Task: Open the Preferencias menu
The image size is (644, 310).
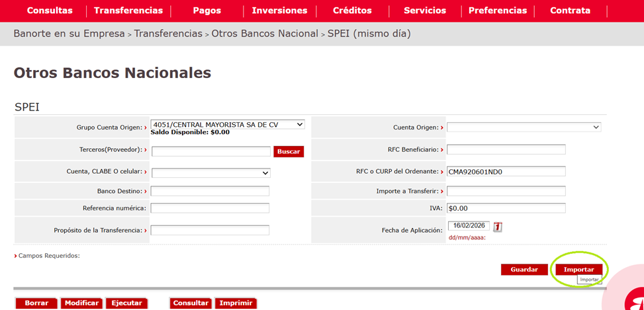Action: 497,11
